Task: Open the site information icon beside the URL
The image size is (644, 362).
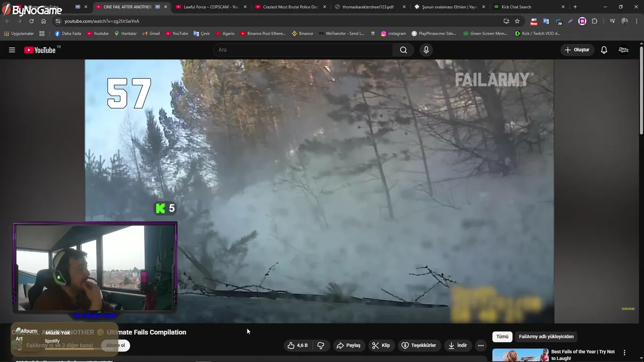Action: pyautogui.click(x=58, y=21)
